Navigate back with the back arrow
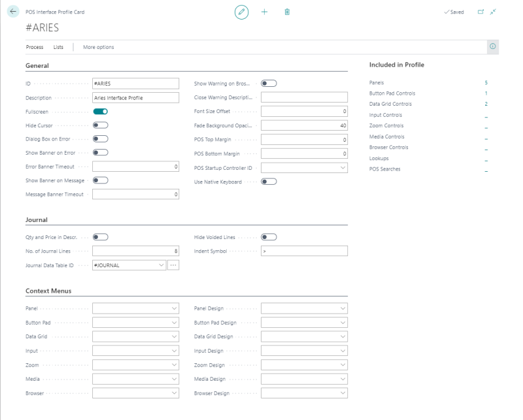 coord(14,12)
